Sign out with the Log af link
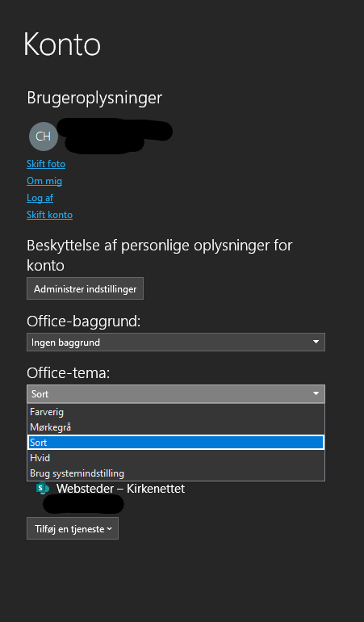This screenshot has width=364, height=622. (x=40, y=198)
